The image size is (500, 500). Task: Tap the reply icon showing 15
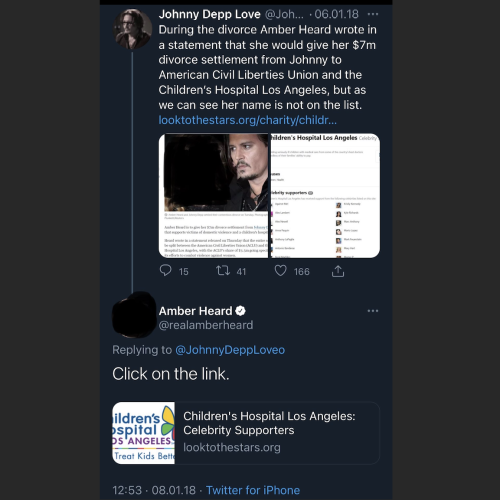[x=165, y=270]
